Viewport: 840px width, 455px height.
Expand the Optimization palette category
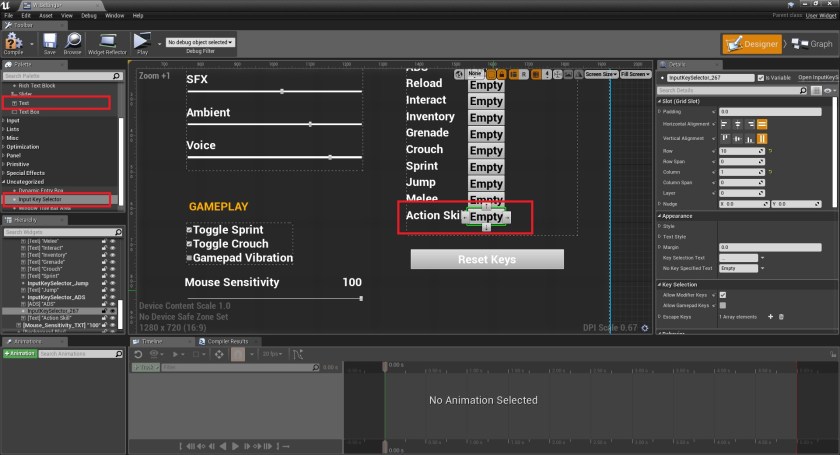(x=26, y=146)
